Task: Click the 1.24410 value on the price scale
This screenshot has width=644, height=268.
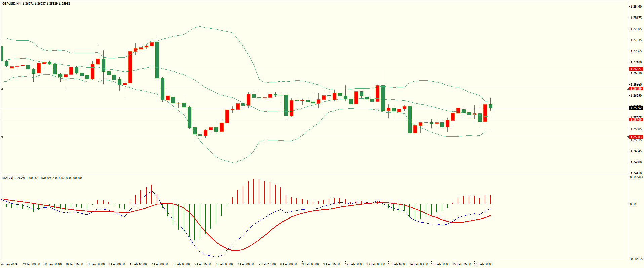Action: 636,173
